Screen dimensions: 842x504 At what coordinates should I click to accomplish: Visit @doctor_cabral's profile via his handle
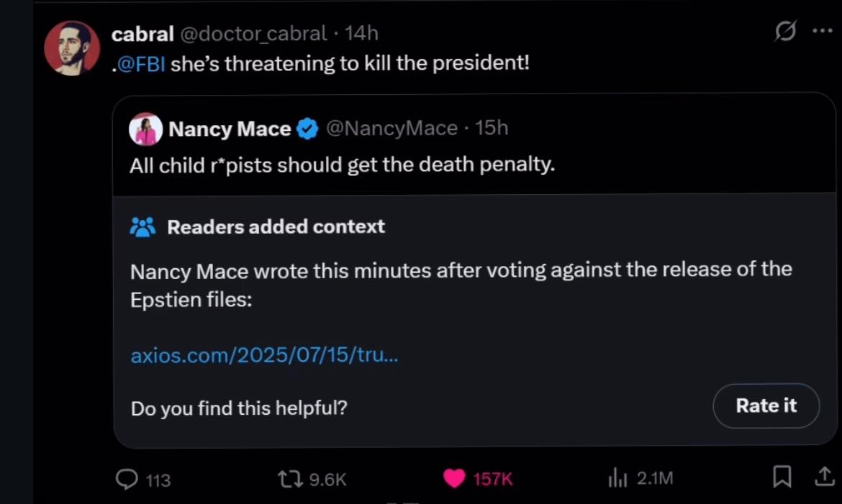255,33
